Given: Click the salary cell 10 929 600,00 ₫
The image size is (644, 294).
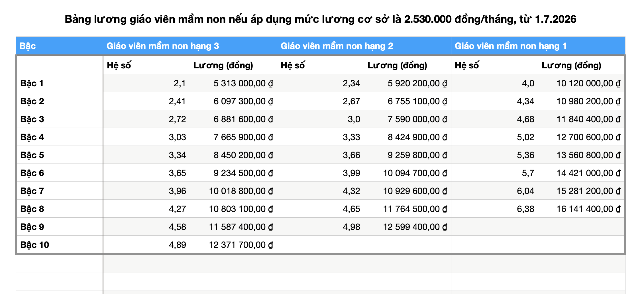Looking at the screenshot, I should coord(407,191).
